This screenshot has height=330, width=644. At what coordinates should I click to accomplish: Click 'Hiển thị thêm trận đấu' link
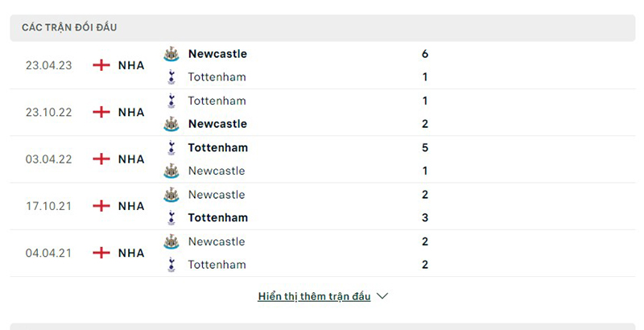[314, 296]
